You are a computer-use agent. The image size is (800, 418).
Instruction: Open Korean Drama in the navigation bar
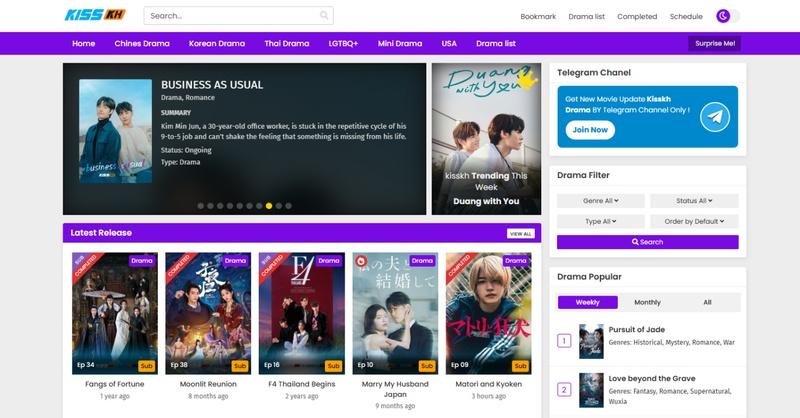(217, 43)
